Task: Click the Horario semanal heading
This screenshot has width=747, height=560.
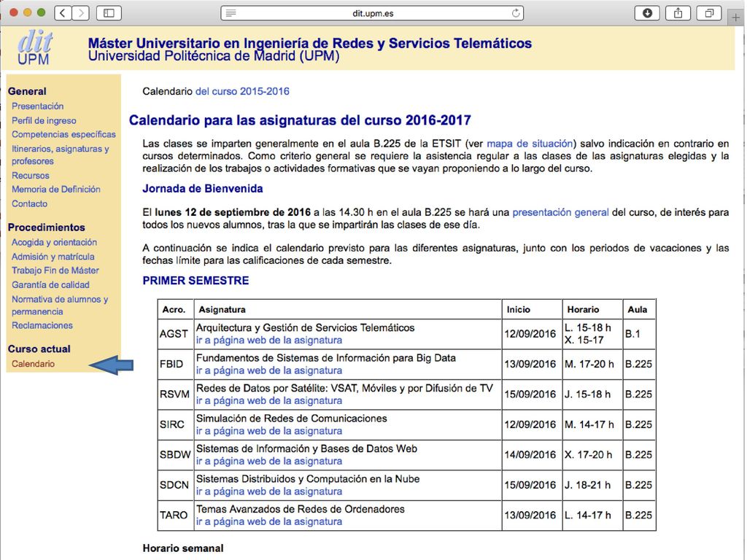Action: click(183, 548)
